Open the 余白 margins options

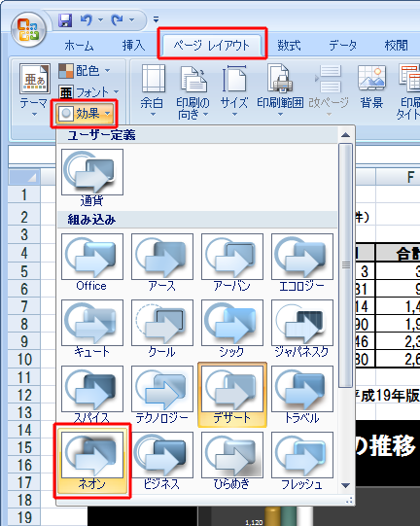(x=153, y=90)
